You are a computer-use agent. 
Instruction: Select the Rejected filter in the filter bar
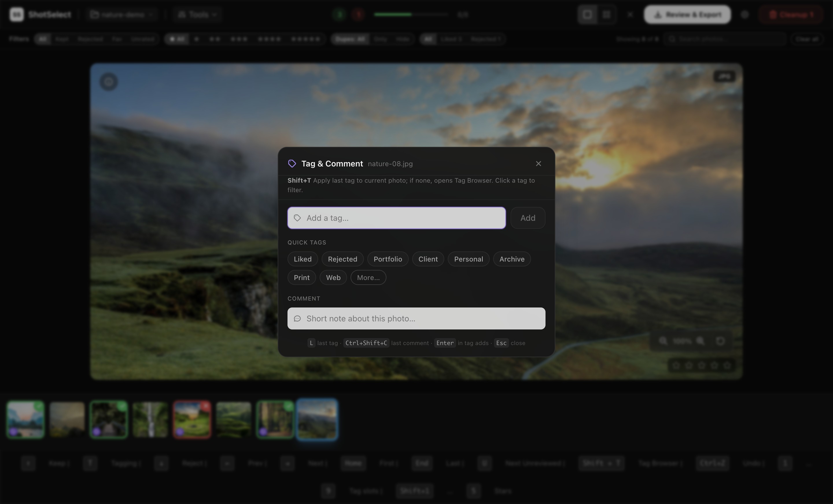click(90, 39)
